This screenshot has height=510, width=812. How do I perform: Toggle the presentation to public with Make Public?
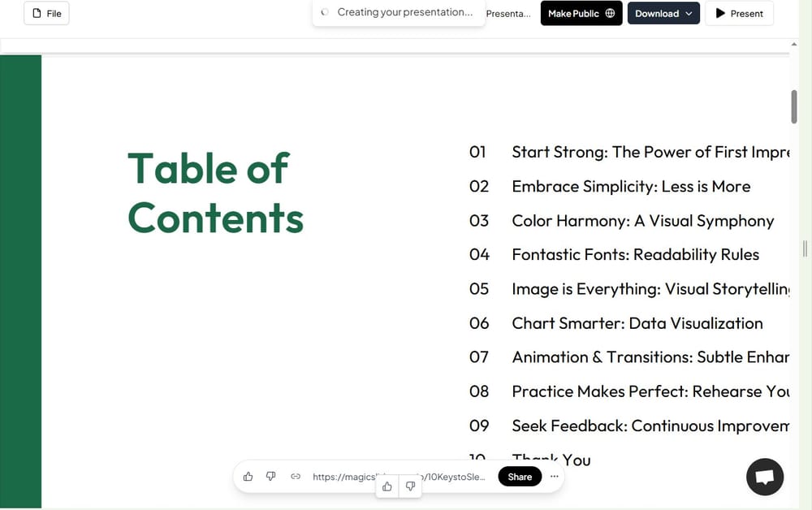tap(581, 13)
